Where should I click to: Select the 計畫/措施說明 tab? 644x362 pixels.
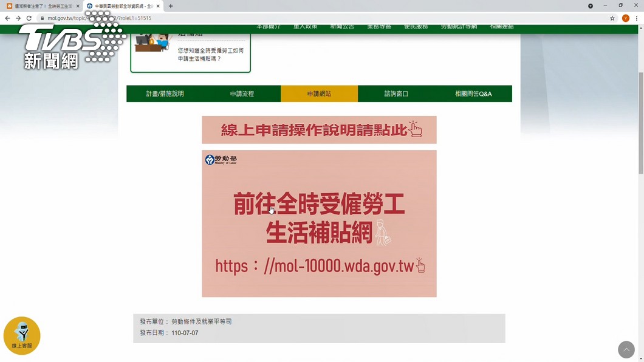(x=165, y=94)
